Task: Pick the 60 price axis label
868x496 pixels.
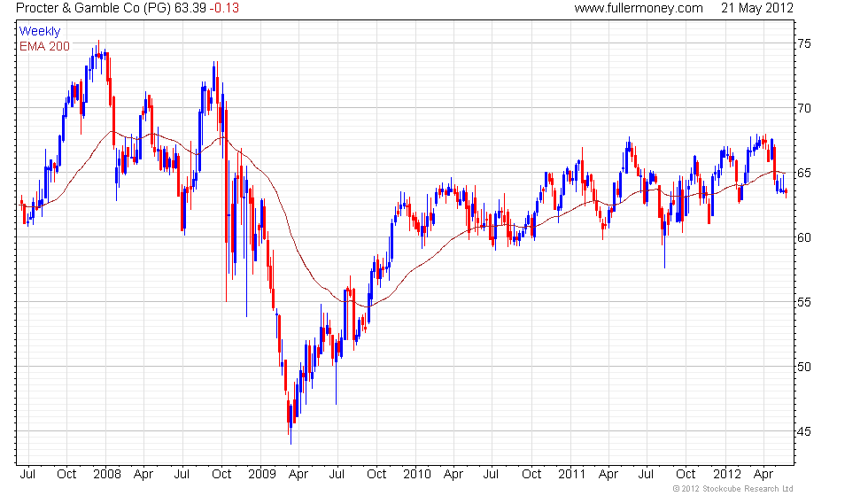Action: click(x=804, y=237)
